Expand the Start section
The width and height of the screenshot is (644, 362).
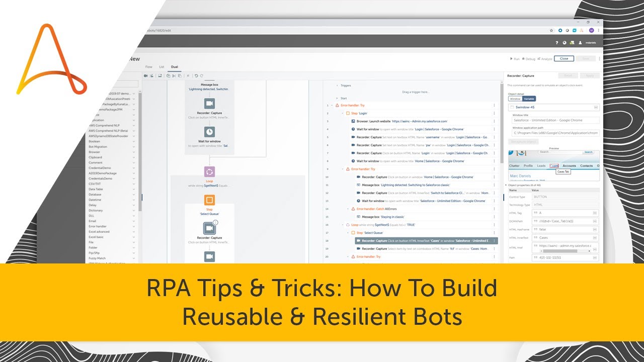pos(337,99)
